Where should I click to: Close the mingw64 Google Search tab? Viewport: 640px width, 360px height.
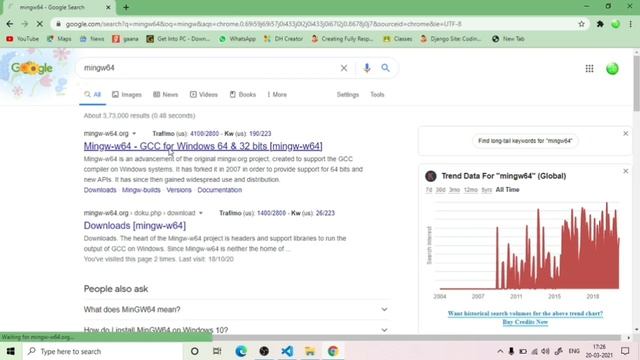(108, 7)
